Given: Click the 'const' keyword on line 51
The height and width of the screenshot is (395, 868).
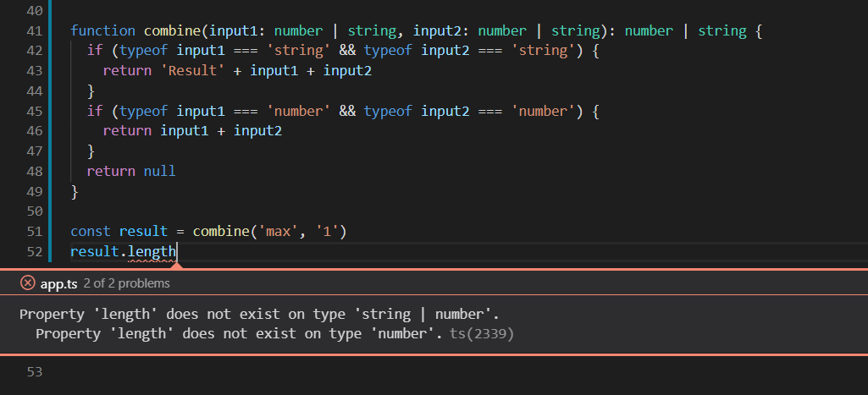Looking at the screenshot, I should pos(91,231).
